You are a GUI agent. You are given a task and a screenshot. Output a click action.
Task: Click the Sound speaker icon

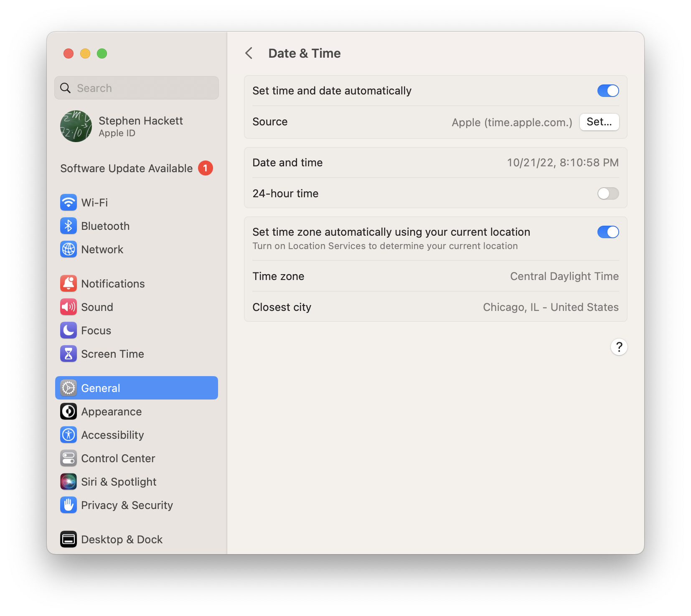tap(69, 307)
